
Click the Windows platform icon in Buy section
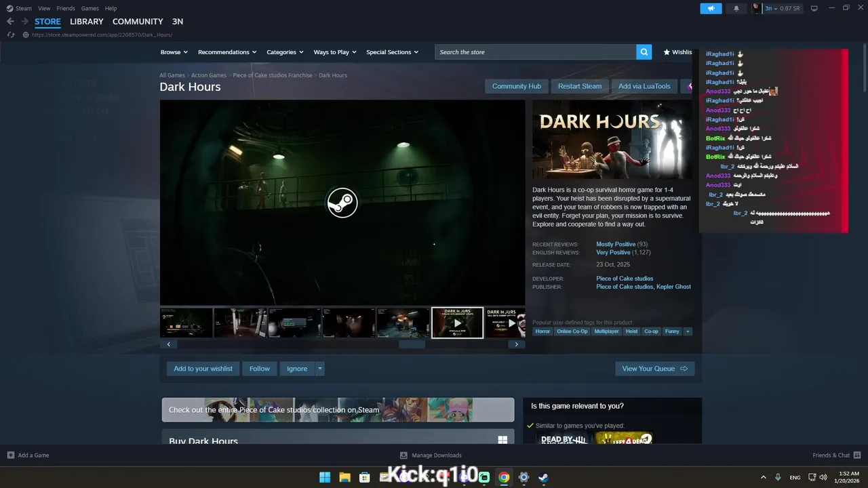pyautogui.click(x=502, y=440)
